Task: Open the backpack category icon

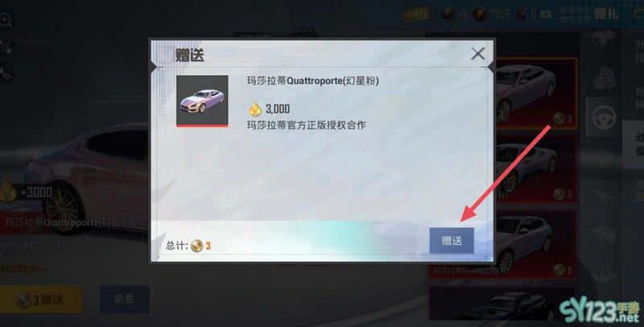Action: coord(604,78)
